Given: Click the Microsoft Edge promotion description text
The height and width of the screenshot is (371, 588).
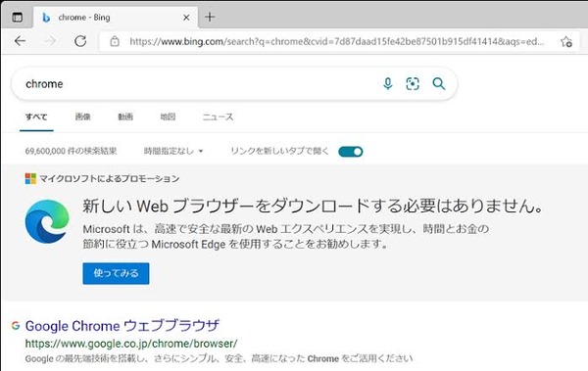Looking at the screenshot, I should [286, 237].
